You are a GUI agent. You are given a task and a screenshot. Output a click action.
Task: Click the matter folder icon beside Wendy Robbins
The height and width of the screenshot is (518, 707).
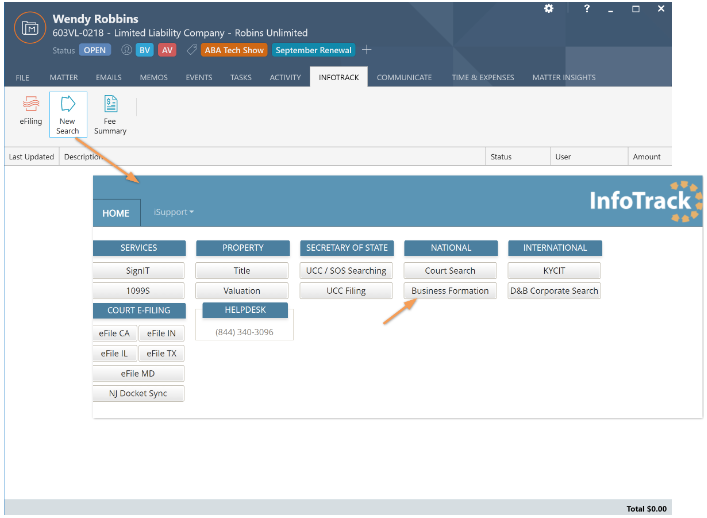point(30,28)
